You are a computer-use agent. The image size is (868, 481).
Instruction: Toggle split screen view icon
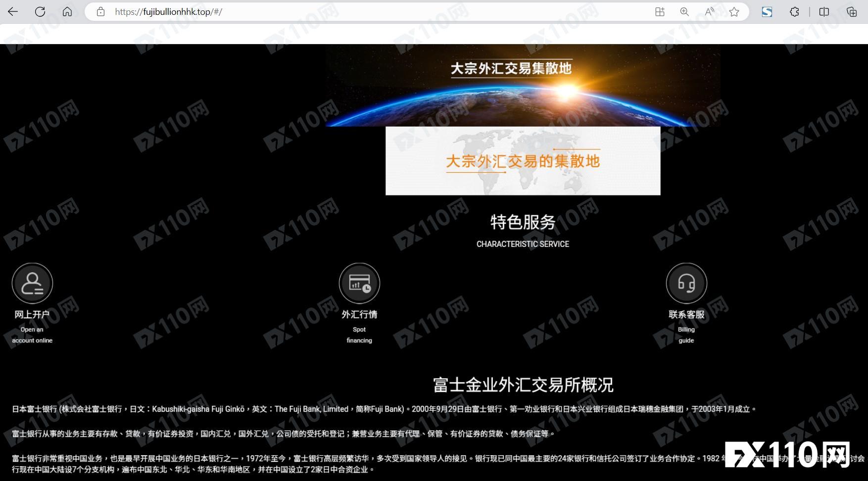coord(824,12)
